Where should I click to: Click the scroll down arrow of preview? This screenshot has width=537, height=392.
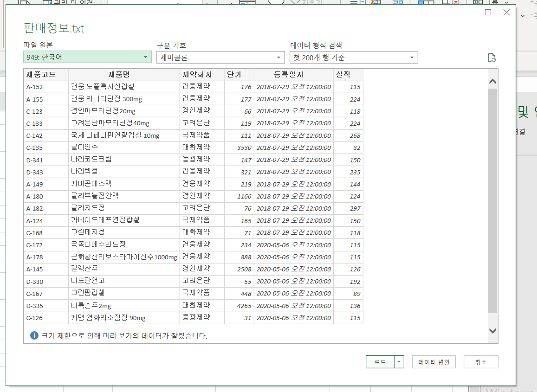(492, 331)
